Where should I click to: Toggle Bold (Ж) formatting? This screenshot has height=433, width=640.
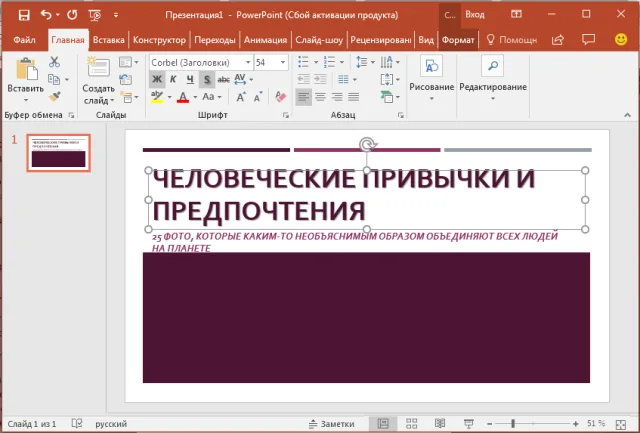[x=157, y=79]
